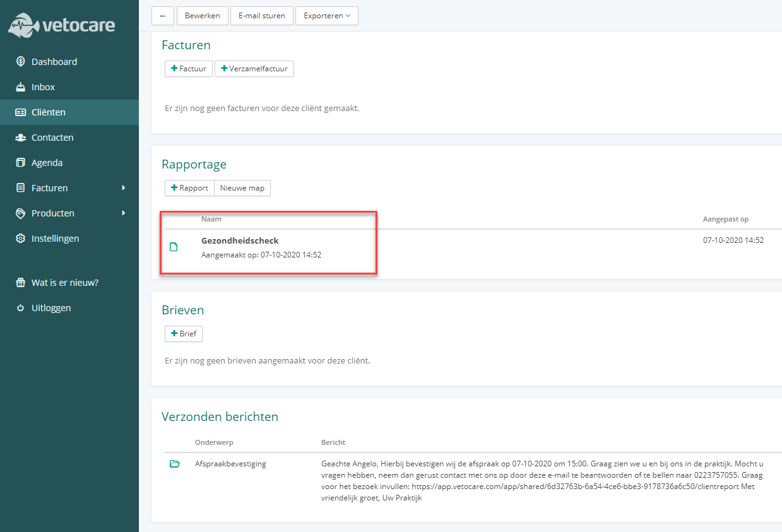Click the Cliënten card icon
The height and width of the screenshot is (532, 782).
point(20,112)
